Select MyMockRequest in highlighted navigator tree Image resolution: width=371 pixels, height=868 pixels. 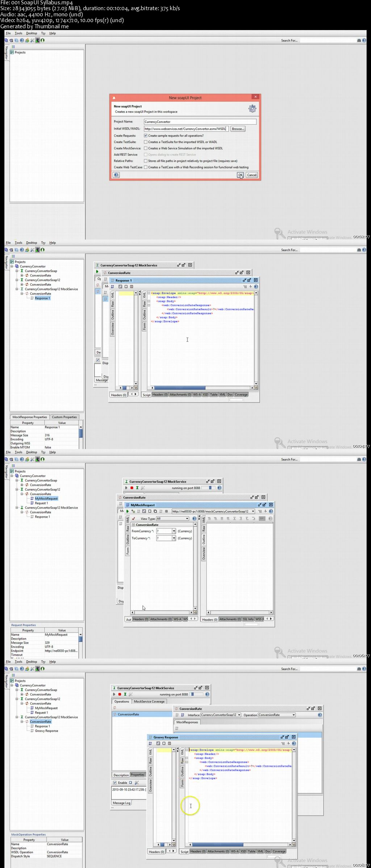click(46, 499)
